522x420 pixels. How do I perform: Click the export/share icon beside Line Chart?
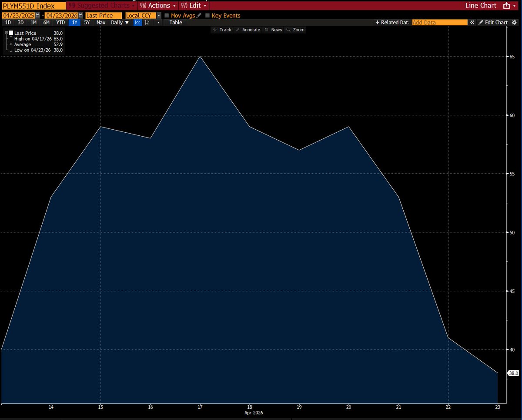(x=506, y=6)
